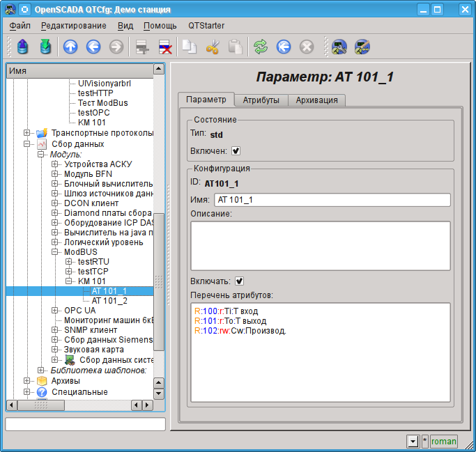Go up one level with the up arrow icon
Screen dimensions: 476x452
(70, 47)
